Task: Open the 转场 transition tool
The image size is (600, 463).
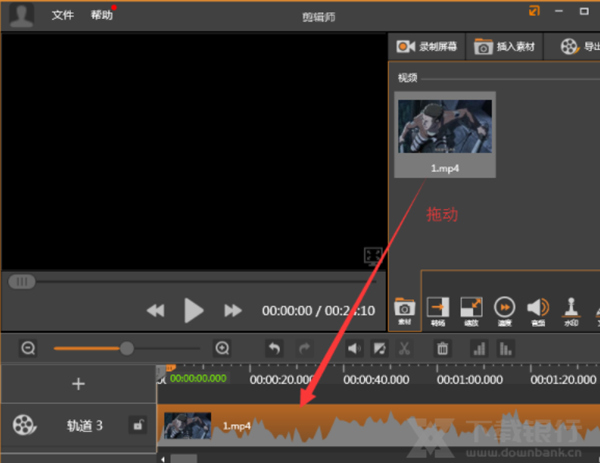Action: [437, 310]
